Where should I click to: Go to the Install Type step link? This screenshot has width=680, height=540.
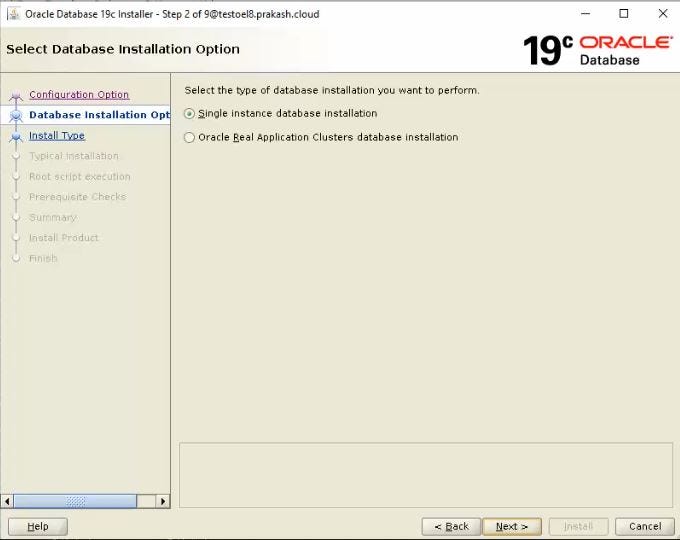57,136
